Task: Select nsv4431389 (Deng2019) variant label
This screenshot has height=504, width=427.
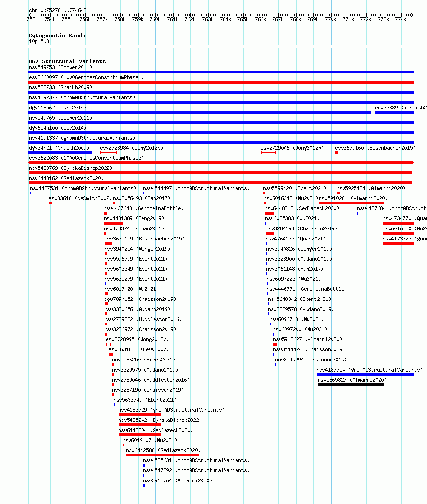Action: (x=134, y=218)
